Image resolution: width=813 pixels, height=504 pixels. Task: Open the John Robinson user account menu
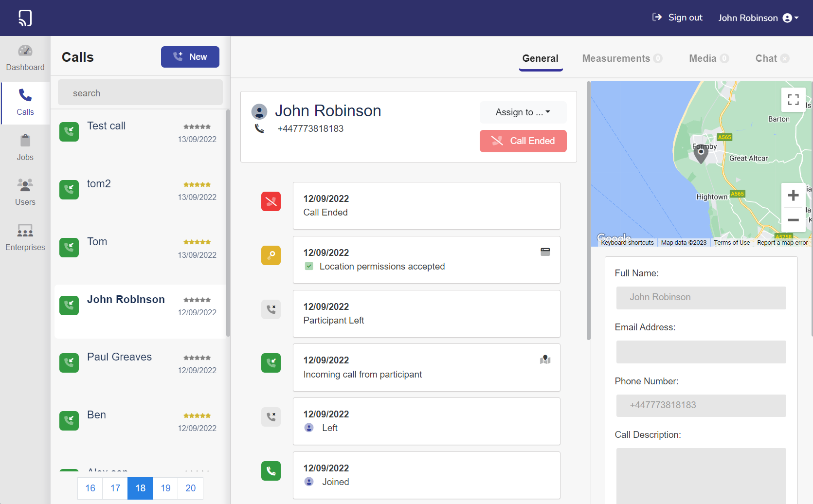pyautogui.click(x=758, y=18)
